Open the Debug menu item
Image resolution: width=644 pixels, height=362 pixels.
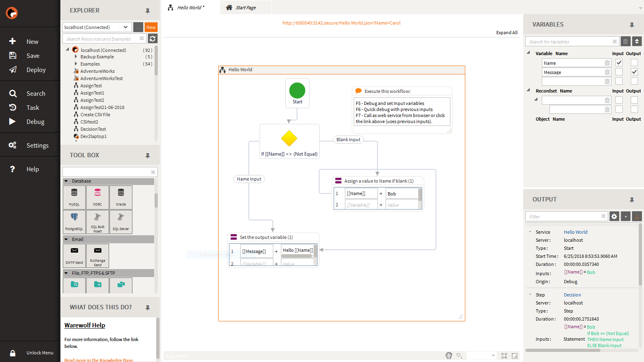click(35, 122)
